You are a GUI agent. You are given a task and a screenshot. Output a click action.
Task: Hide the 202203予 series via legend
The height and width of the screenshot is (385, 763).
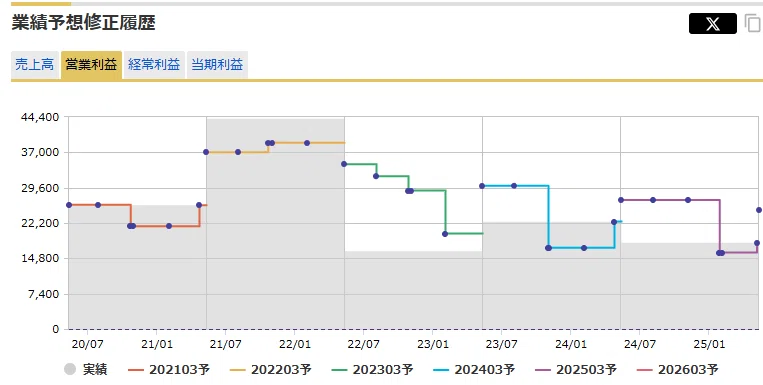[x=271, y=369]
